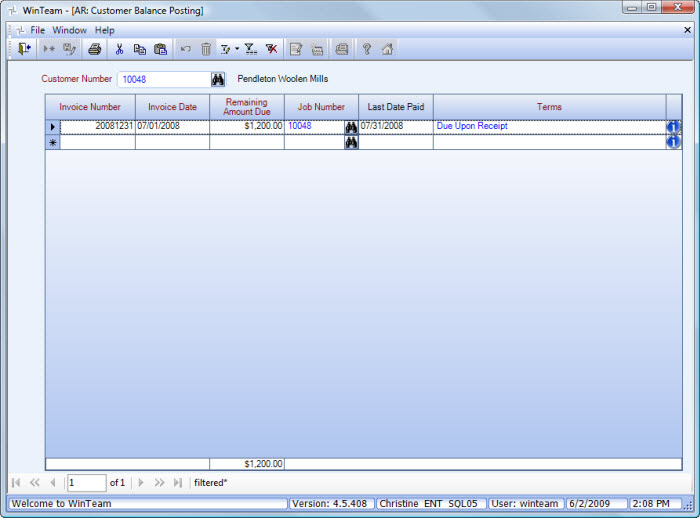This screenshot has height=518, width=700.
Task: Click the cut scissors icon
Action: click(119, 49)
